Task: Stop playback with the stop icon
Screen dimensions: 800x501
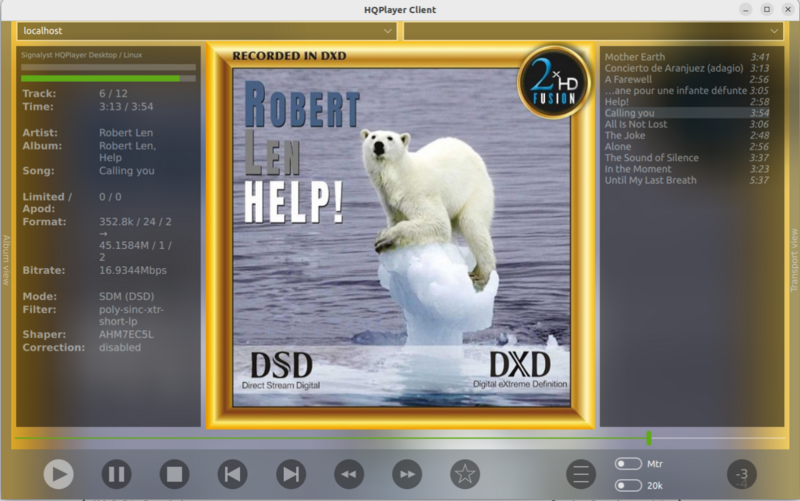Action: click(x=174, y=474)
